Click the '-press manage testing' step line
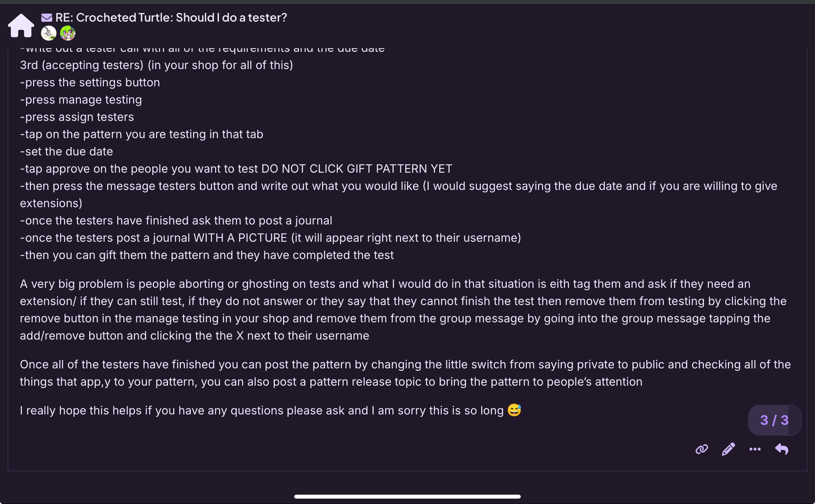This screenshot has width=815, height=504. [x=81, y=100]
